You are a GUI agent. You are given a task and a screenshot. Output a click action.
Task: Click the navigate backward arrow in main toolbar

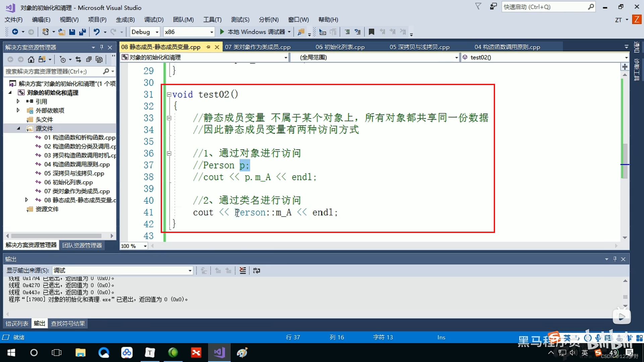click(15, 32)
